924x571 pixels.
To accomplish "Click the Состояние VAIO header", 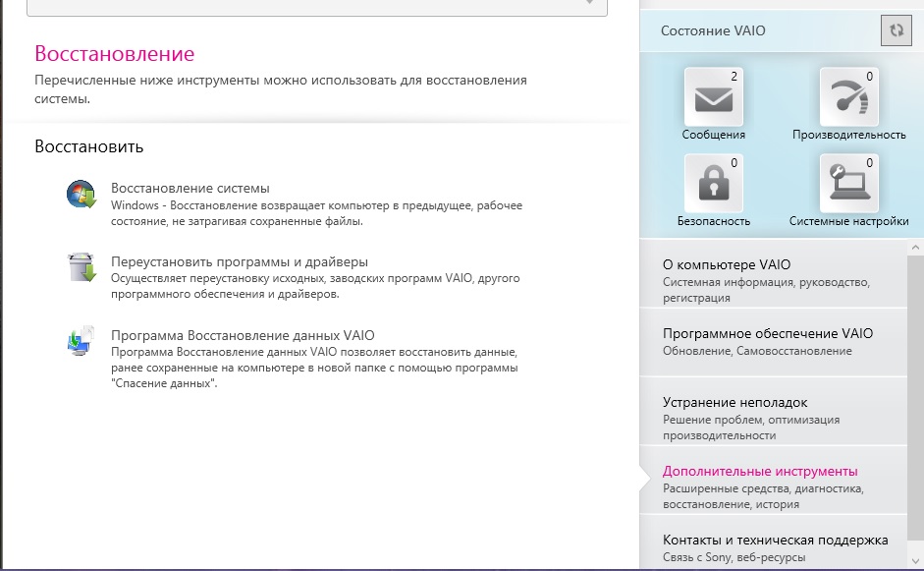I will pyautogui.click(x=713, y=30).
